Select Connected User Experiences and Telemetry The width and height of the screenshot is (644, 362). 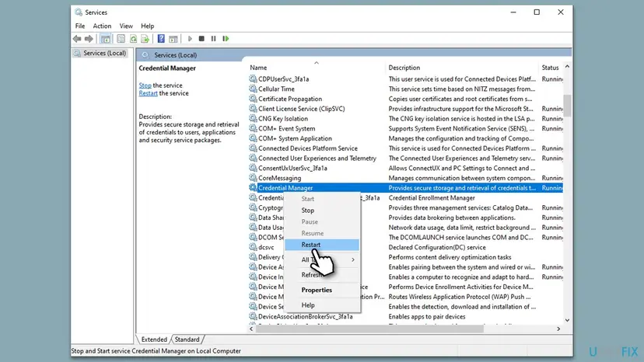click(317, 158)
